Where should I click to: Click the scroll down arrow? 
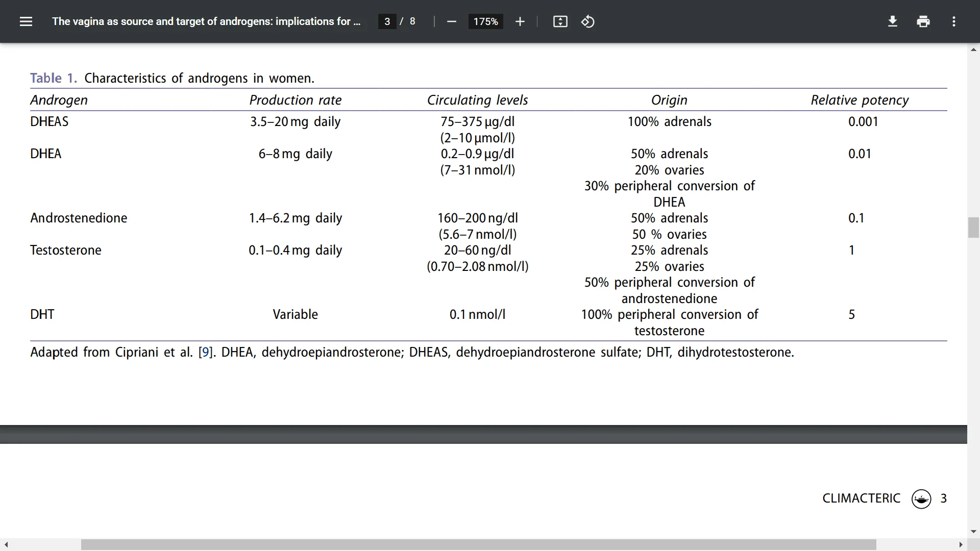tap(973, 532)
